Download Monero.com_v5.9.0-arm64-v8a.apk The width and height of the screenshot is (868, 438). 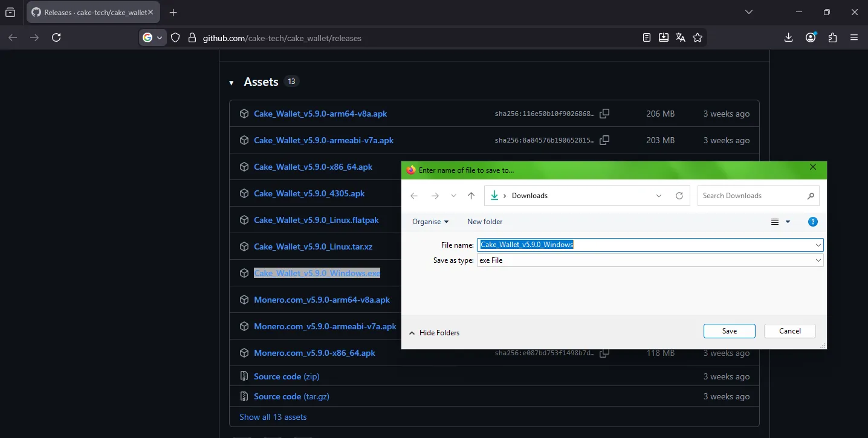pyautogui.click(x=322, y=300)
